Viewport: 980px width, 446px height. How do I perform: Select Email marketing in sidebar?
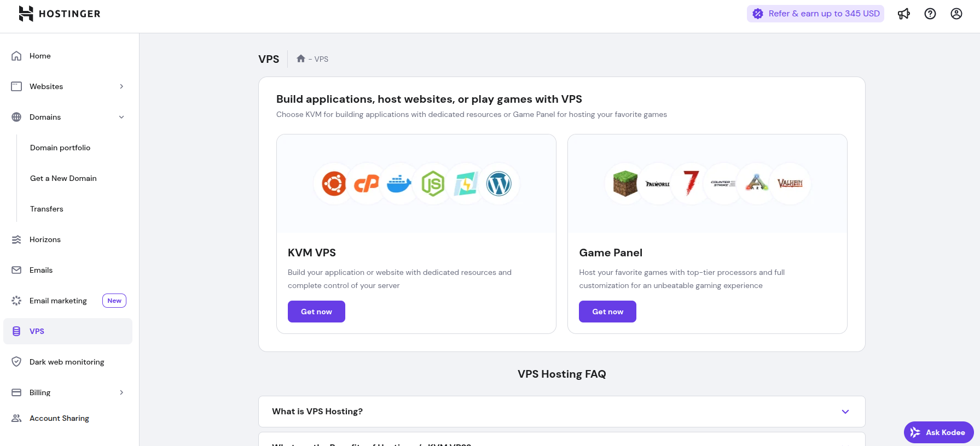click(58, 301)
